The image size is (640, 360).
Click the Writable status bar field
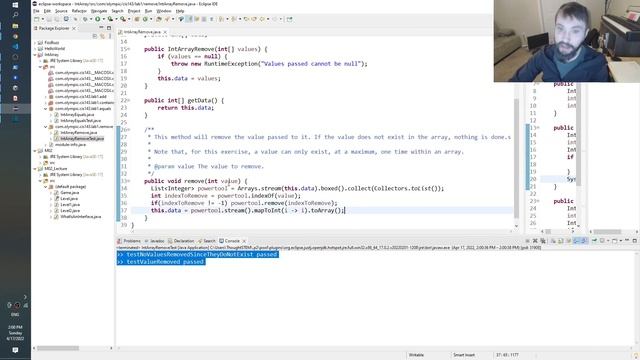click(416, 355)
